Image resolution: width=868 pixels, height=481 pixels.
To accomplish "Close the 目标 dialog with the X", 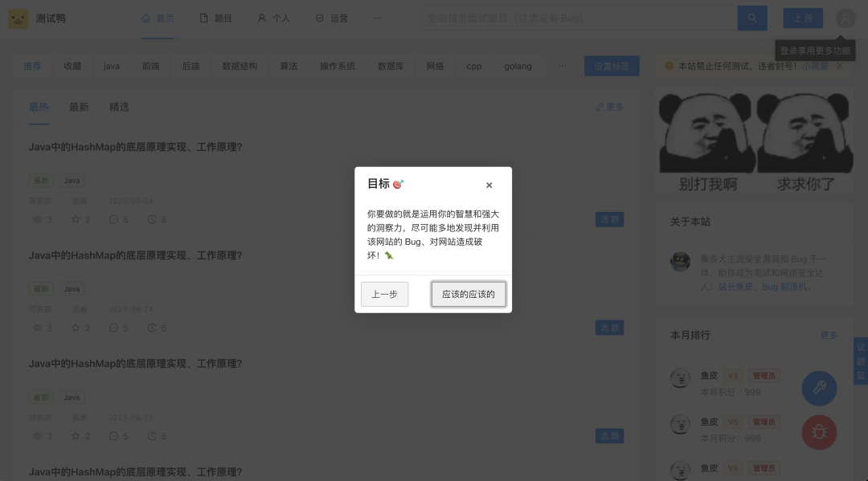I will coord(489,185).
